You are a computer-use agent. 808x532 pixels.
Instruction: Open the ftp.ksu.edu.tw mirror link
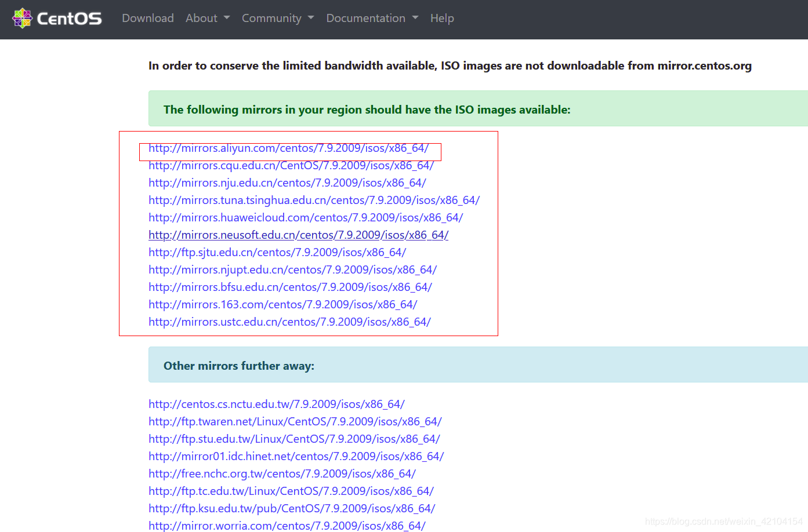point(292,509)
